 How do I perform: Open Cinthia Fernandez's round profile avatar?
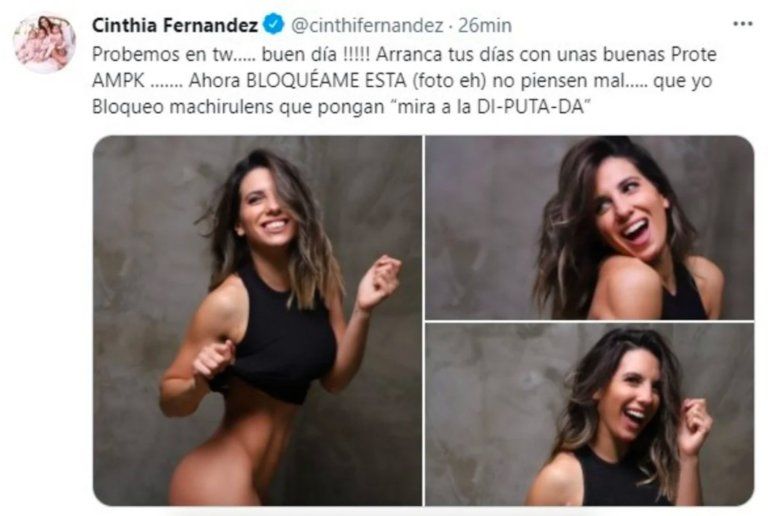click(x=45, y=44)
